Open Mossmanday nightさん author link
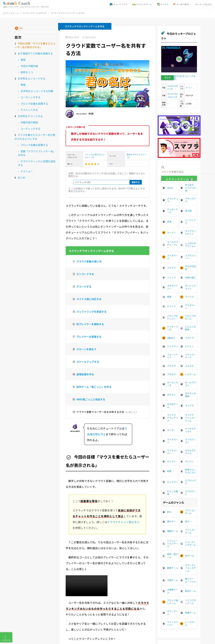Viewport: 215px width, 644px height. (x=173, y=95)
